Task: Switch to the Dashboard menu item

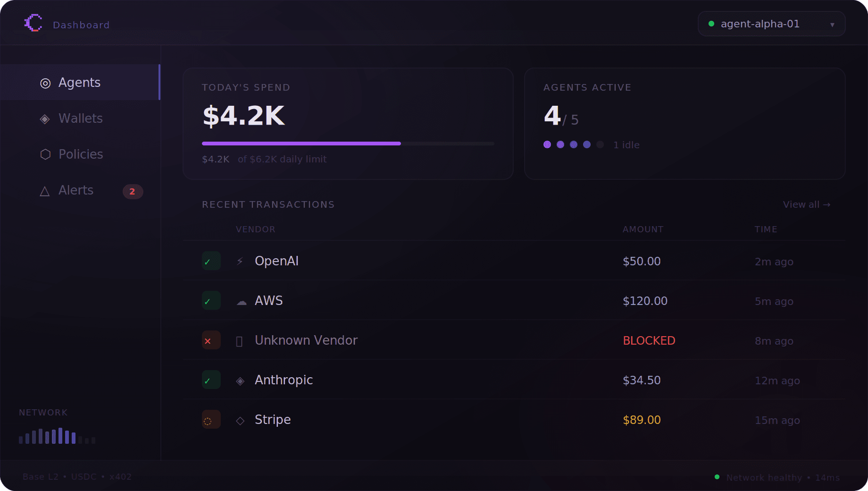Action: [81, 25]
